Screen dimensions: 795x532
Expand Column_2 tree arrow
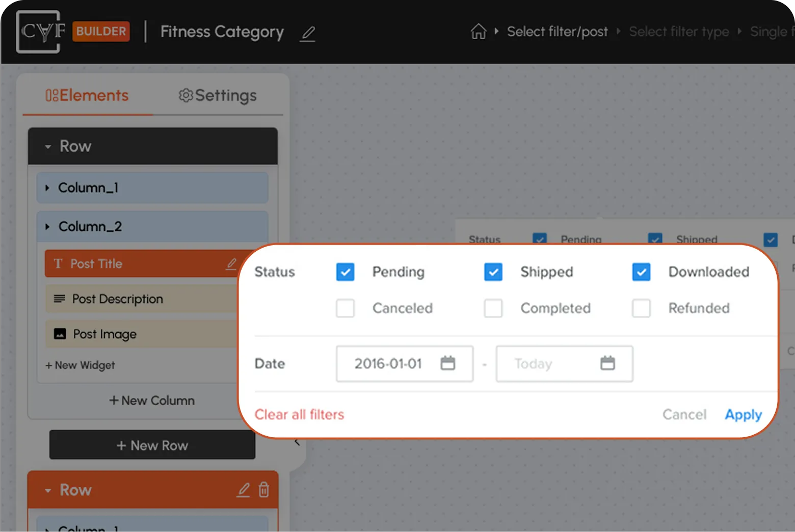(x=47, y=227)
